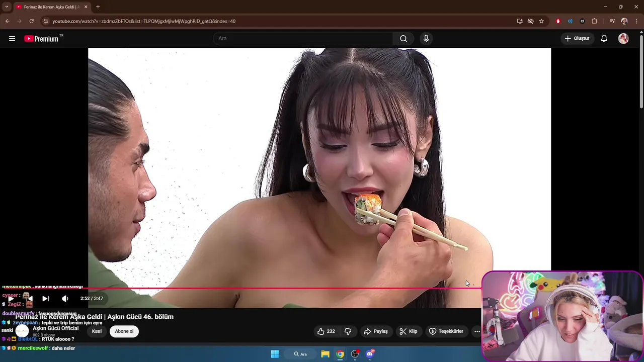This screenshot has width=644, height=362.
Task: Open the Chrome profile avatar
Action: coord(624,21)
